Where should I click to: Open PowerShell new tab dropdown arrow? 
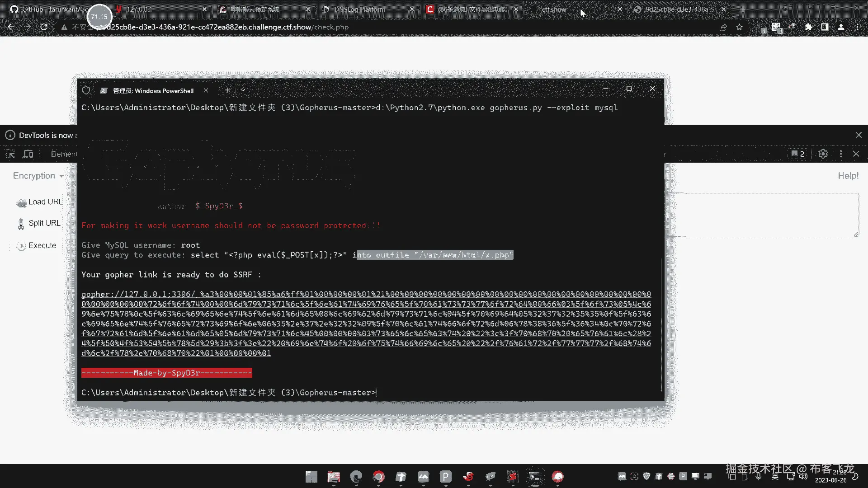[243, 90]
